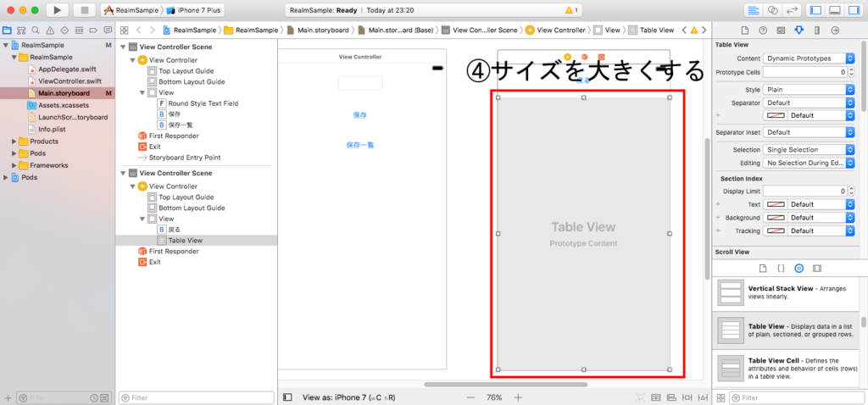
Task: Show the Attributes inspector
Action: click(798, 30)
